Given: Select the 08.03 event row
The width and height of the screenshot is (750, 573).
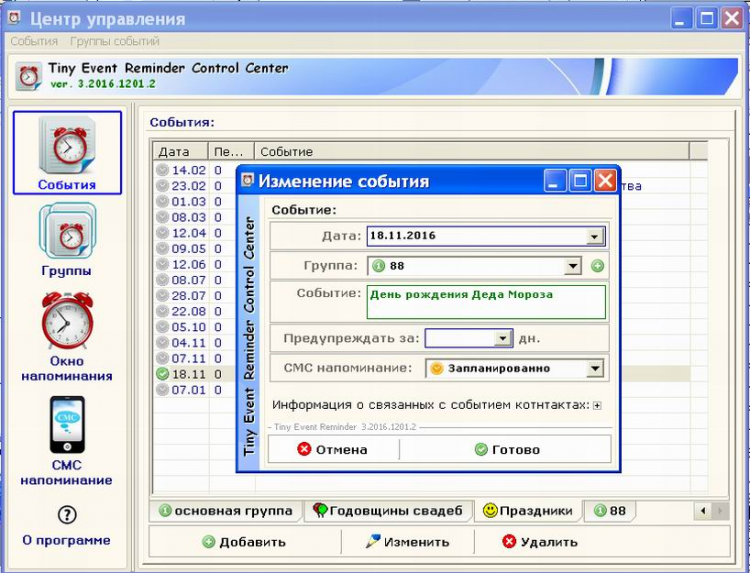Looking at the screenshot, I should pyautogui.click(x=195, y=217).
